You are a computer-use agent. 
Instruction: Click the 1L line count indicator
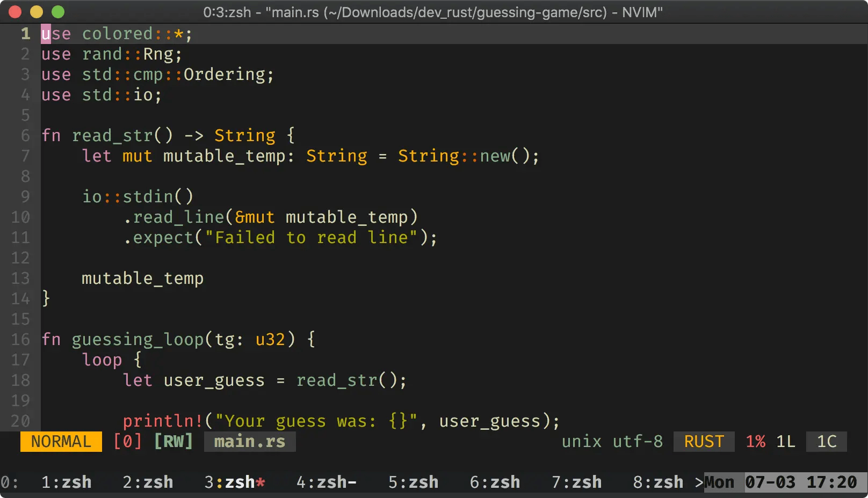(x=785, y=441)
